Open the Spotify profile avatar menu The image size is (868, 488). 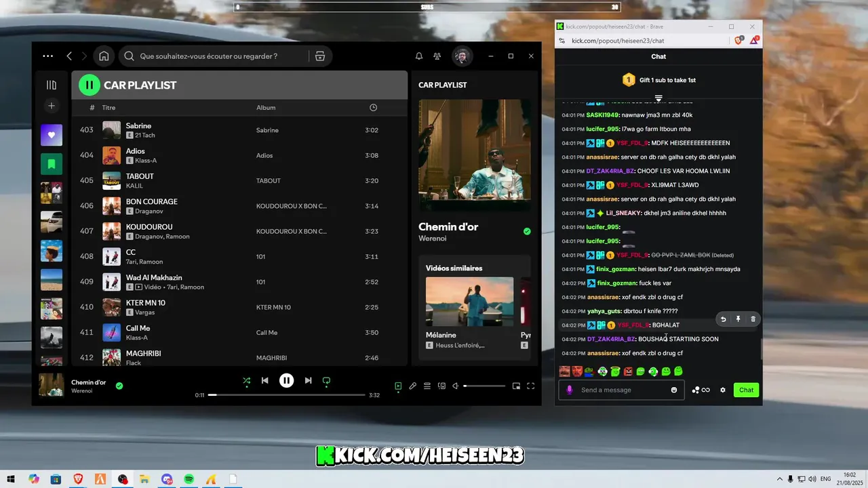click(462, 56)
